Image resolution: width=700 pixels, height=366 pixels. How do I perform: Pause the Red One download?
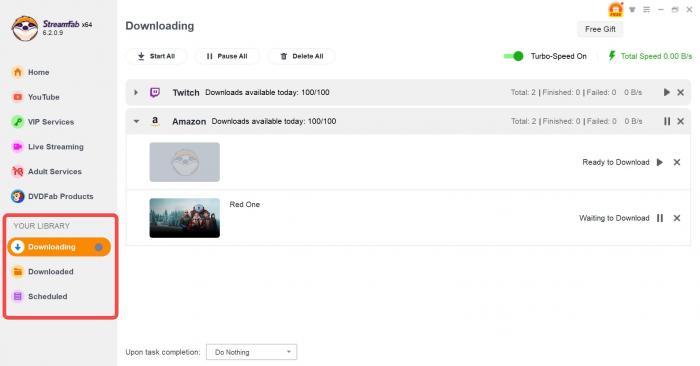(x=660, y=218)
